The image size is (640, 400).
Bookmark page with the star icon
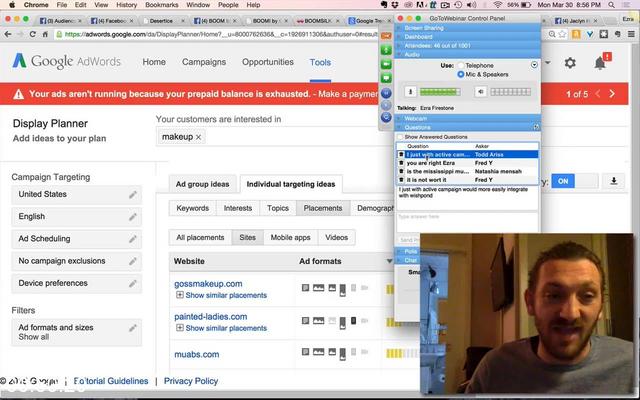point(562,34)
